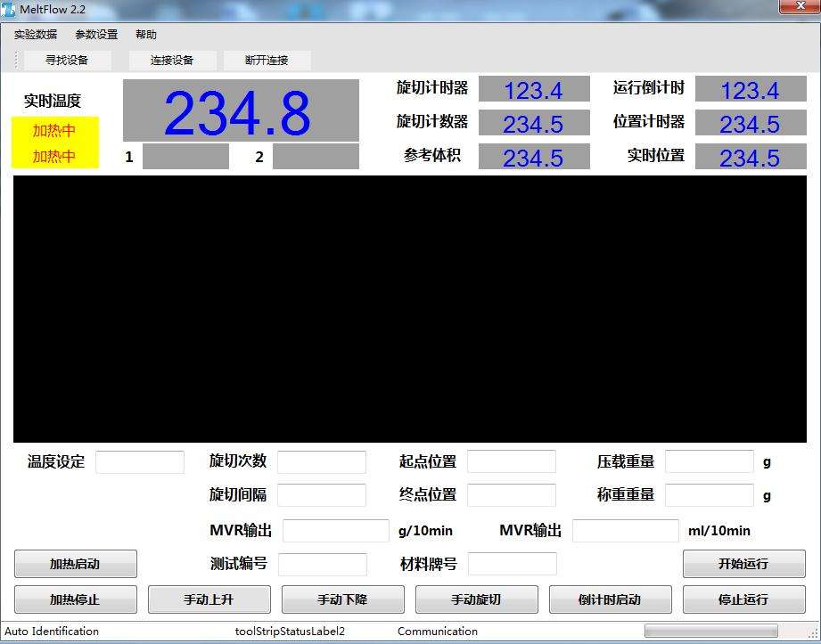
Task: Click the 加热停止 button
Action: pyautogui.click(x=76, y=599)
